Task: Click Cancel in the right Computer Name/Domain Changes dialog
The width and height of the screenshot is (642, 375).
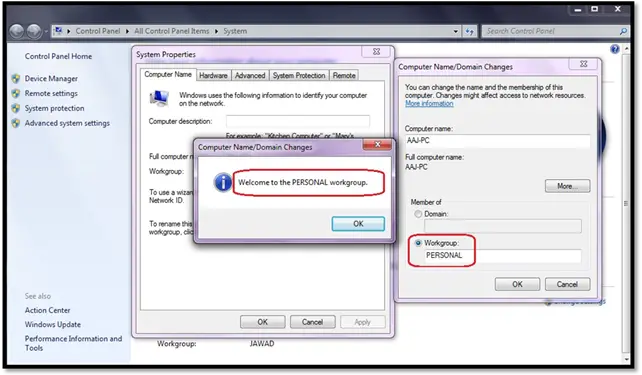Action: pyautogui.click(x=567, y=284)
